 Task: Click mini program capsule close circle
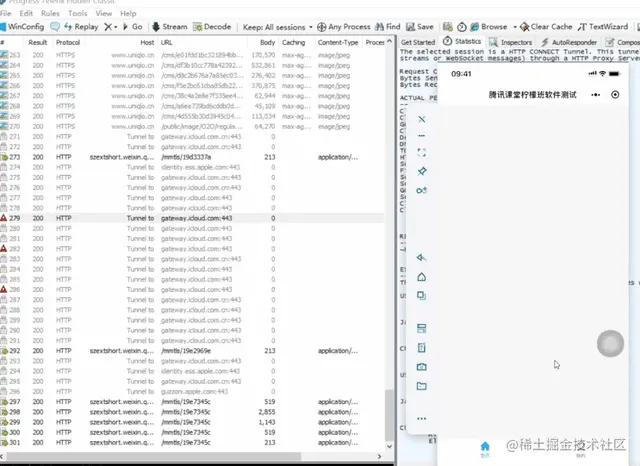click(x=615, y=95)
